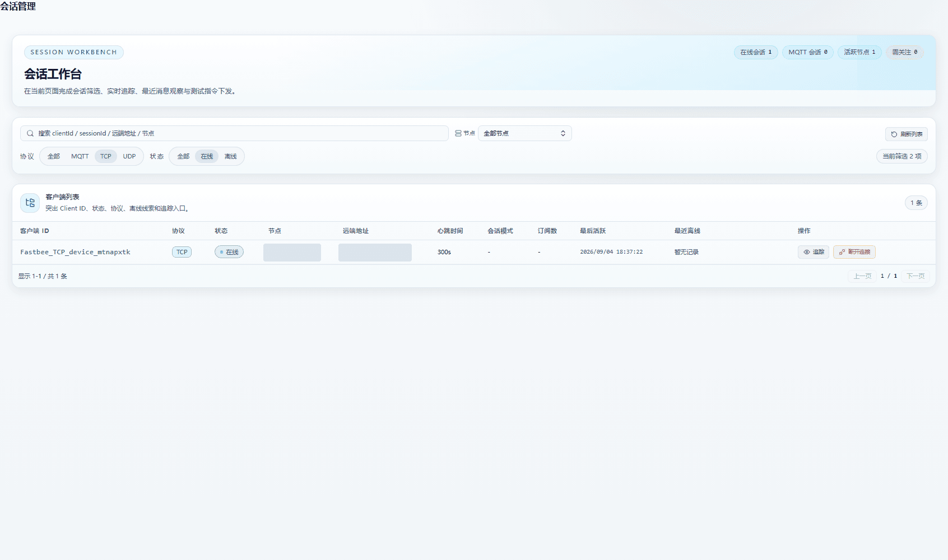Click the unlink icon in 断开连接 button
Viewport: 948px width, 560px height.
(x=842, y=252)
